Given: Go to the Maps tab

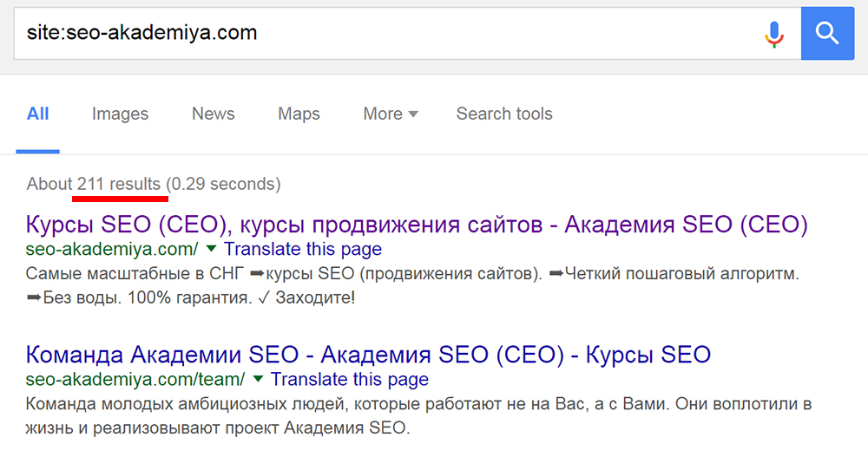Looking at the screenshot, I should pyautogui.click(x=299, y=114).
